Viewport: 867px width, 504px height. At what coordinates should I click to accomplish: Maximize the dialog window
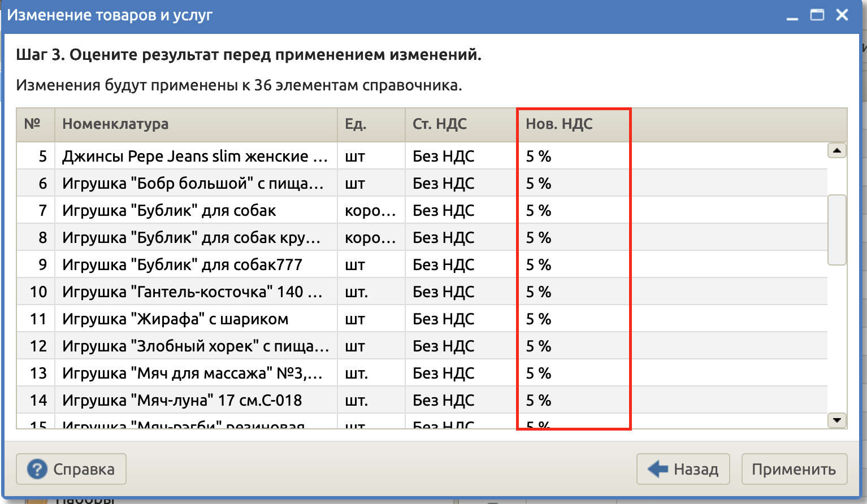817,15
